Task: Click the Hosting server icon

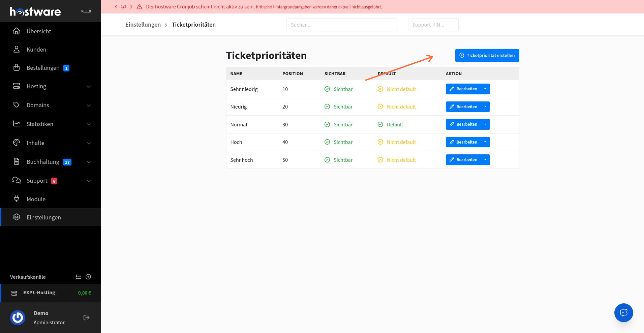Action: click(17, 86)
